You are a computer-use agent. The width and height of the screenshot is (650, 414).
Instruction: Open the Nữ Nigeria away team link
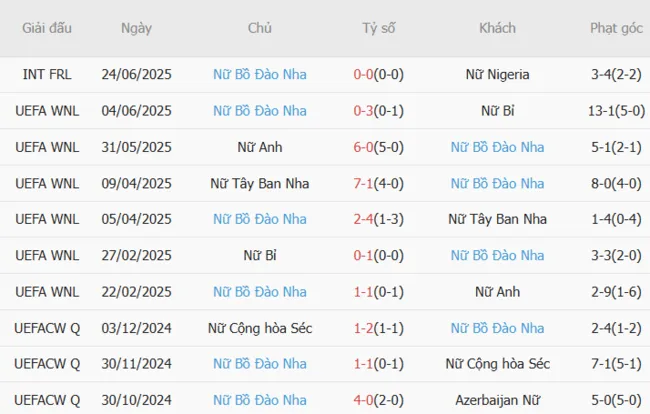[x=497, y=74]
